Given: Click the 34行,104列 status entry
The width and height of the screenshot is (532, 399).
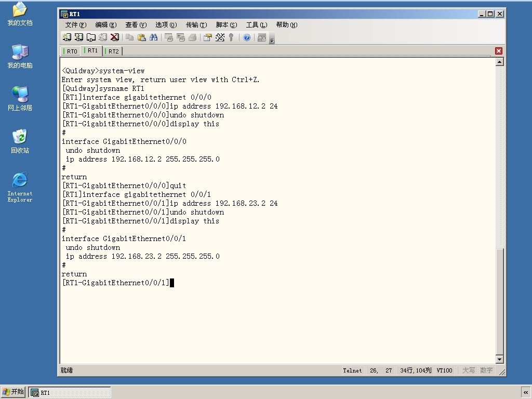Looking at the screenshot, I should 416,370.
